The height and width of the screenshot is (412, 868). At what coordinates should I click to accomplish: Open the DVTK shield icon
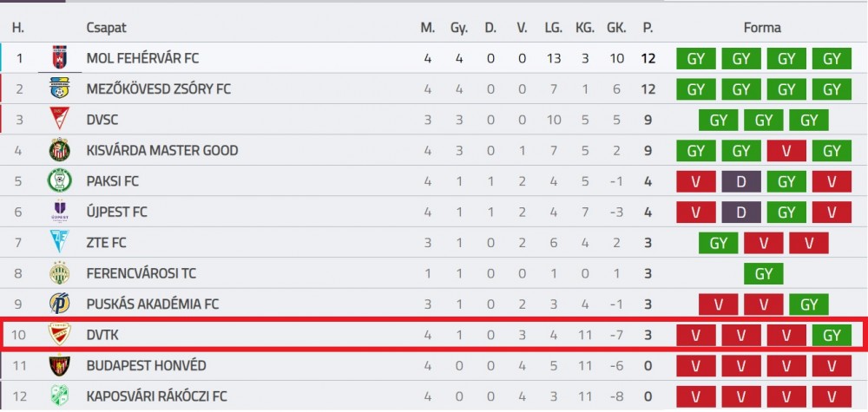tap(59, 334)
